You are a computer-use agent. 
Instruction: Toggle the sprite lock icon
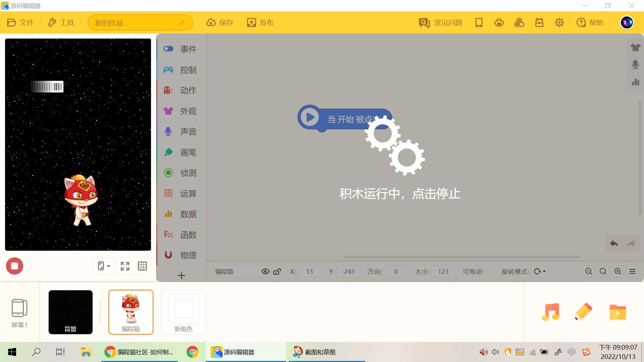pos(277,271)
